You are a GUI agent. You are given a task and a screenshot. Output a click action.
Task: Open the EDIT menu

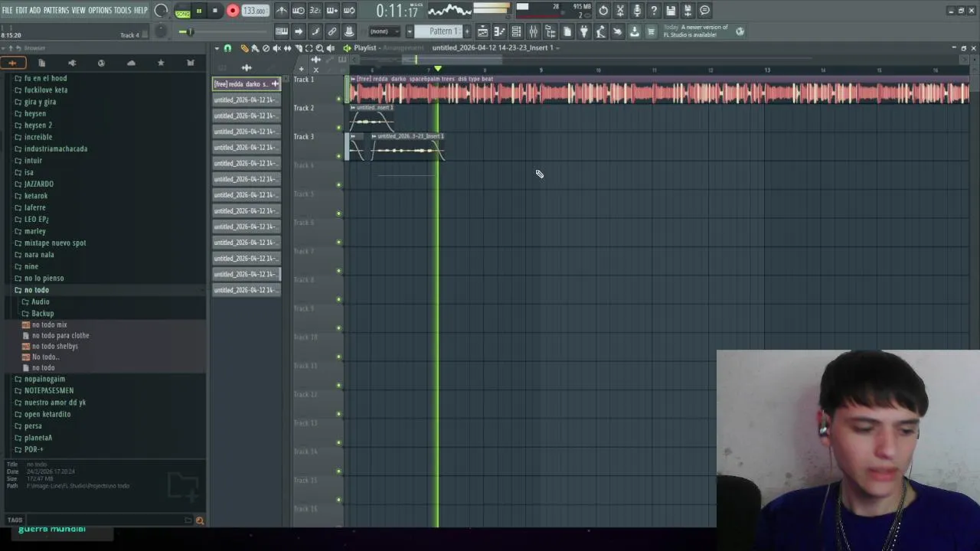pos(21,10)
